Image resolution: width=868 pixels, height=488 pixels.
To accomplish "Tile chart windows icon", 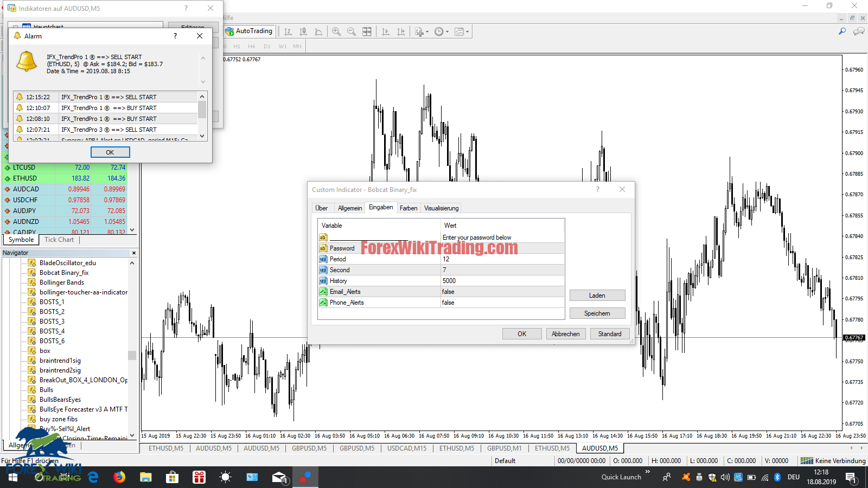I will (367, 31).
